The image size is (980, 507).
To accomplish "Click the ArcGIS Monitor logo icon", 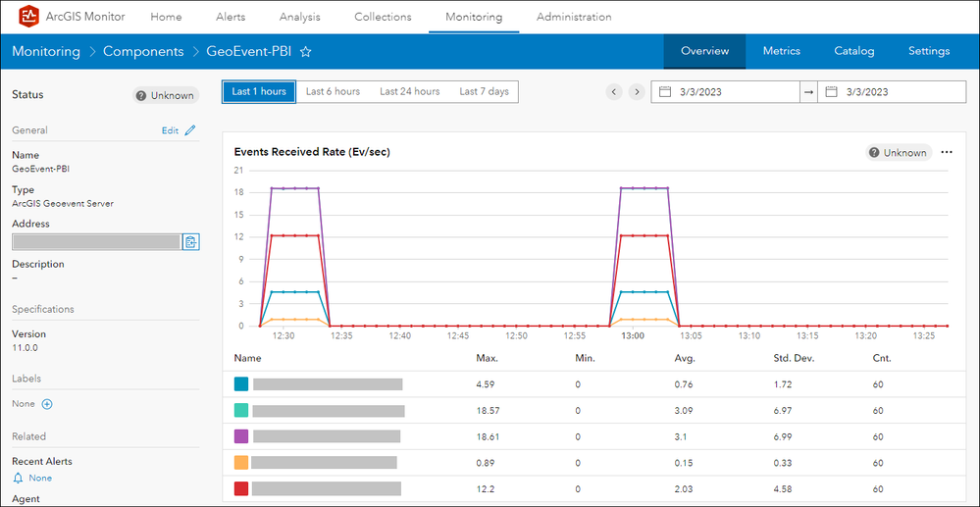I will 28,17.
